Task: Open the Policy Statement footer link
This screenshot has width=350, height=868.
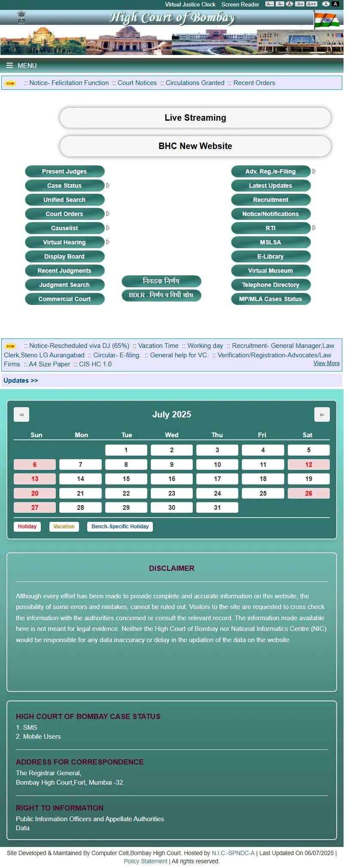Action: [146, 861]
